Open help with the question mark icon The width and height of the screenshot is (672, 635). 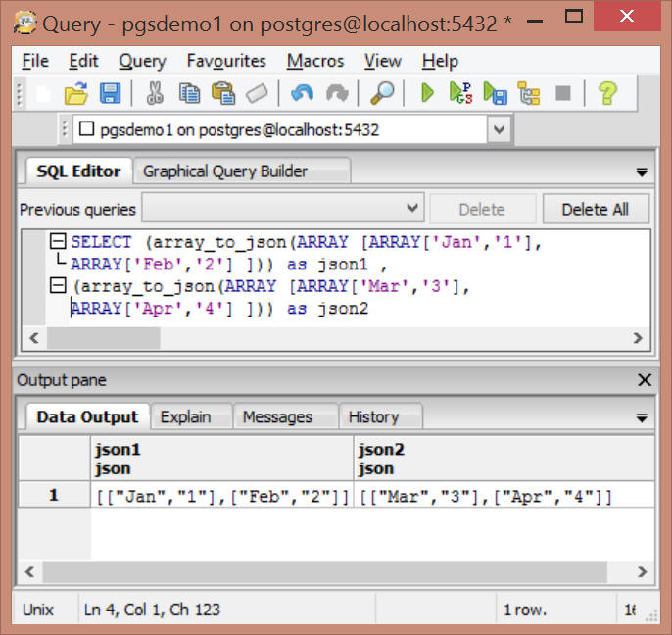[607, 93]
